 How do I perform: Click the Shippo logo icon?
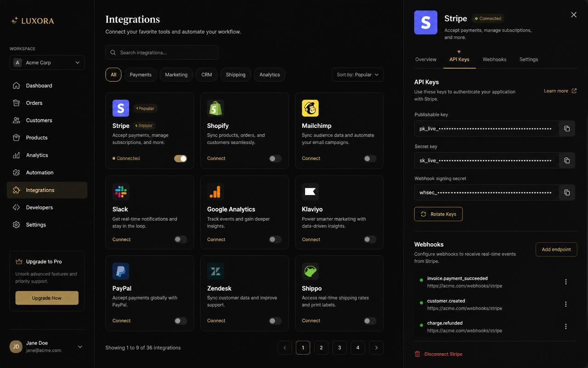click(310, 271)
